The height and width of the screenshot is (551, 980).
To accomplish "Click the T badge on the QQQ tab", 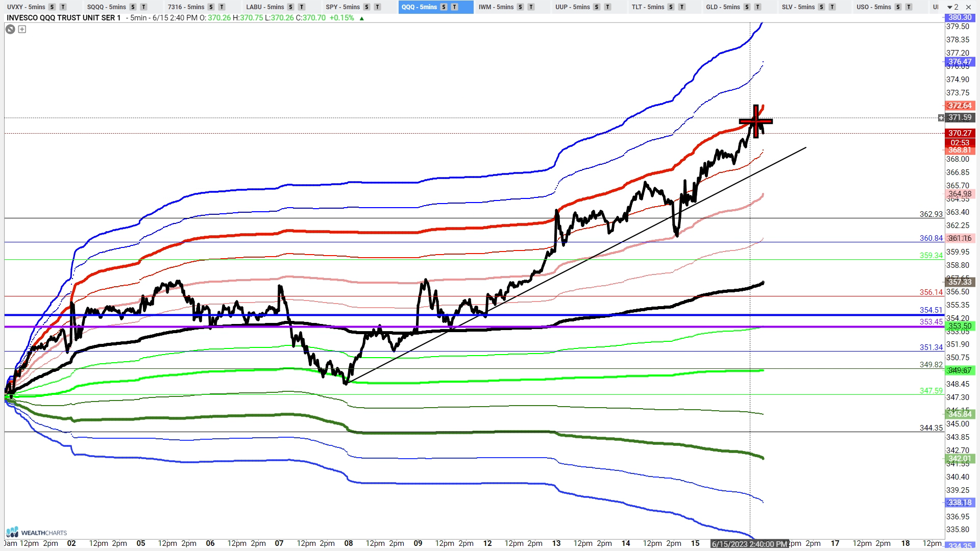I will 454,7.
